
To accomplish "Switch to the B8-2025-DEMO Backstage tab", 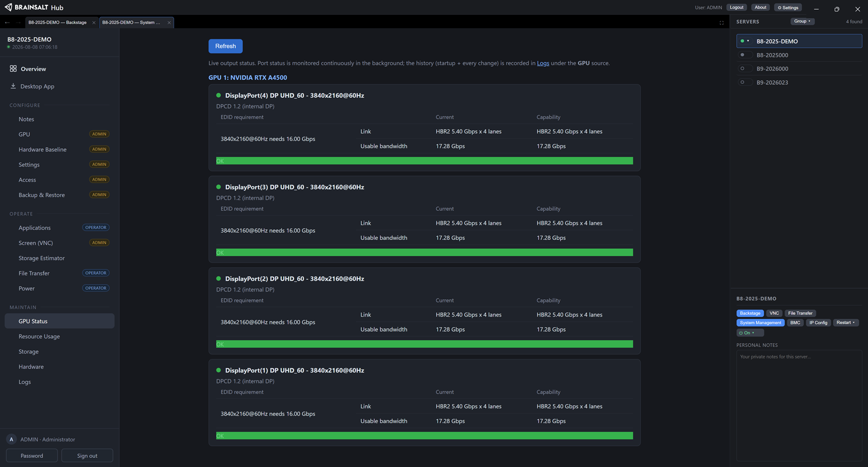I will pyautogui.click(x=58, y=22).
